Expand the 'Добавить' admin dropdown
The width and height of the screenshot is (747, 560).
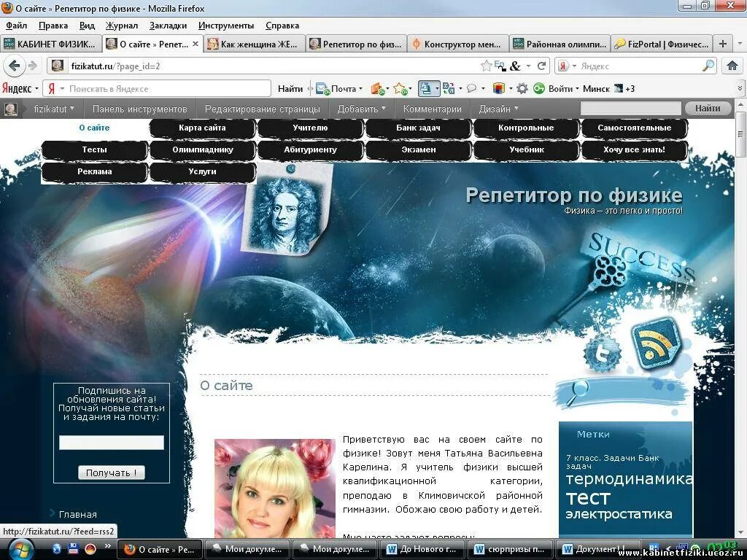tap(362, 109)
